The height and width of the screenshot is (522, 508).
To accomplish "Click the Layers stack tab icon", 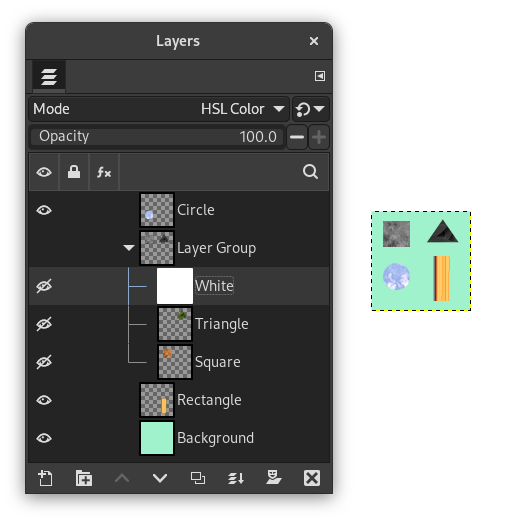I will tap(49, 76).
